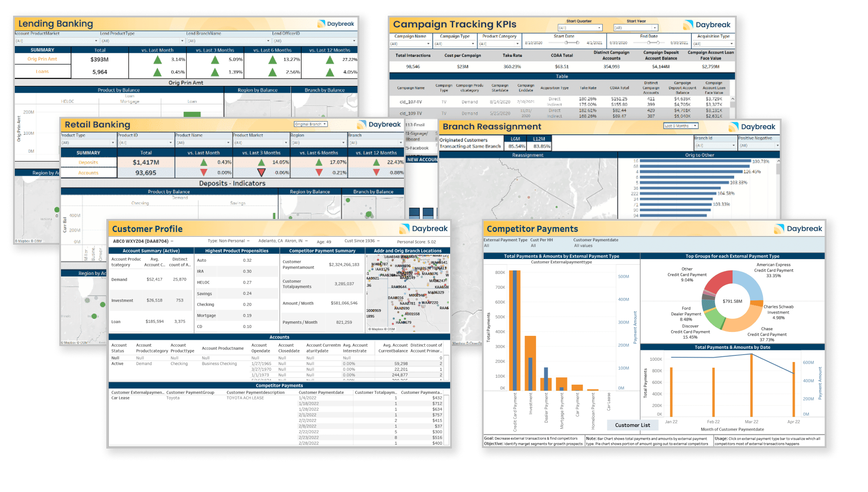Click the green up arrow beside 3.14% in Lending
This screenshot has height=492, width=868.
(157, 60)
